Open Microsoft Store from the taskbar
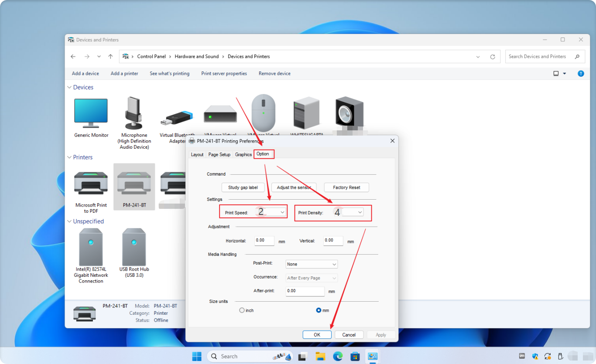The image size is (596, 364). [x=355, y=356]
